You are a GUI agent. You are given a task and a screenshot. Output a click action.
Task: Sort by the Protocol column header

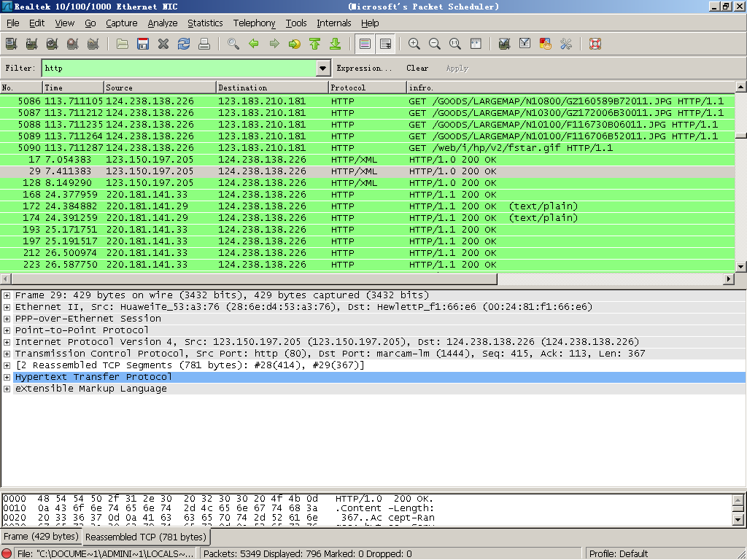click(368, 87)
